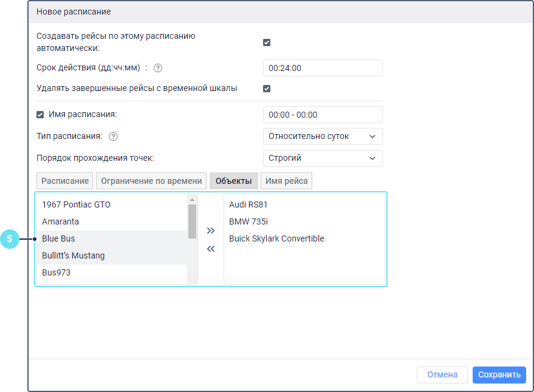Image resolution: width=534 pixels, height=392 pixels.
Task: Move objects back left with double arrow
Action: point(211,248)
